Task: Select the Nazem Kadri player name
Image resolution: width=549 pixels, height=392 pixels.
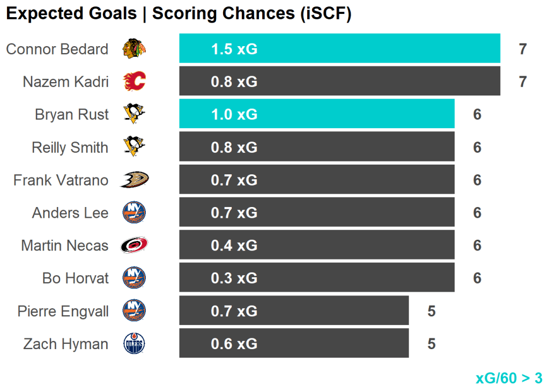Action: (x=65, y=82)
